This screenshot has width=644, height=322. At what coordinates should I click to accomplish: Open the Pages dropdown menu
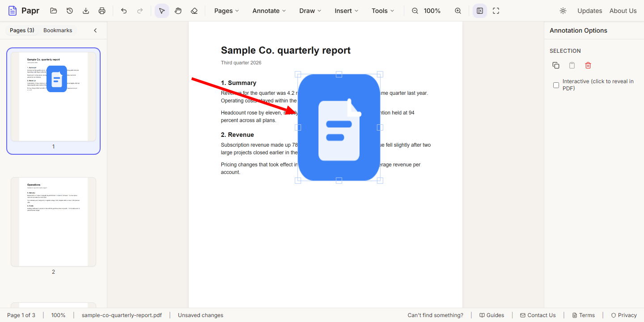tap(227, 11)
